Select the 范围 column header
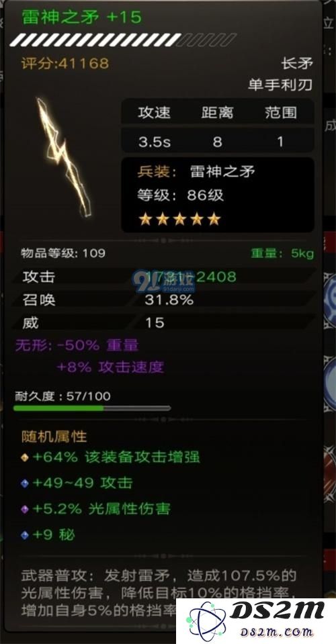 pos(280,113)
